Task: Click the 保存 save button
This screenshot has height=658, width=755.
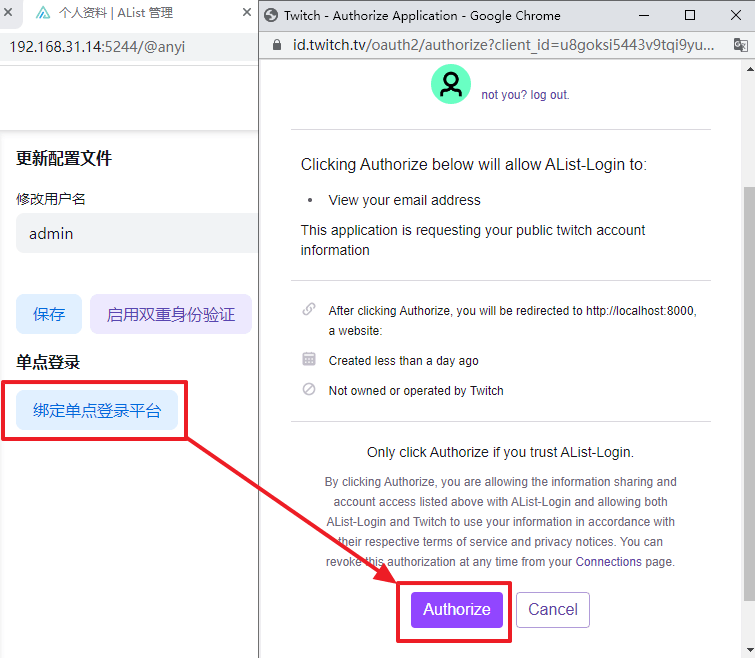Action: [x=49, y=314]
